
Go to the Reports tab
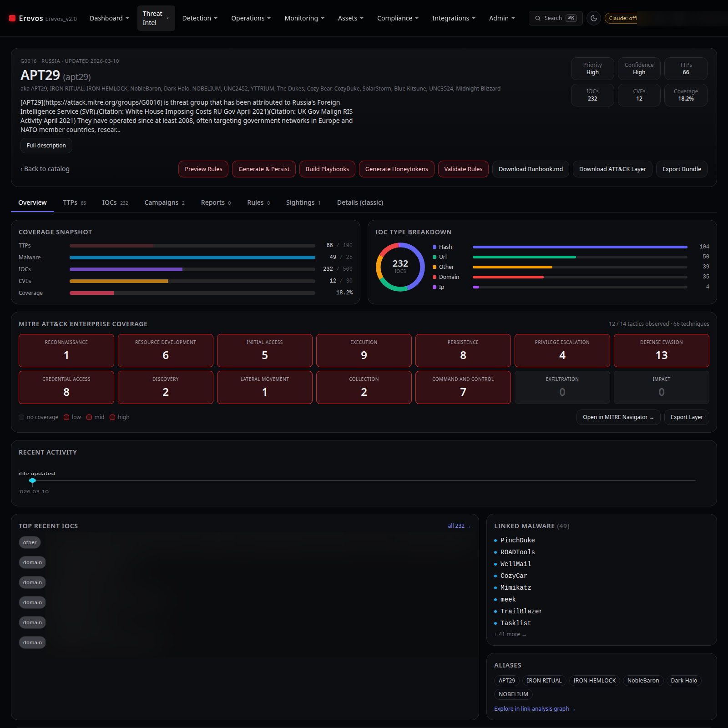[x=216, y=202]
